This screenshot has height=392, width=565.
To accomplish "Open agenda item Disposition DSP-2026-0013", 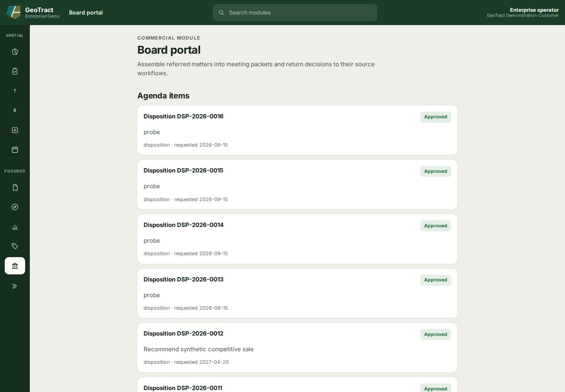I will 297,293.
